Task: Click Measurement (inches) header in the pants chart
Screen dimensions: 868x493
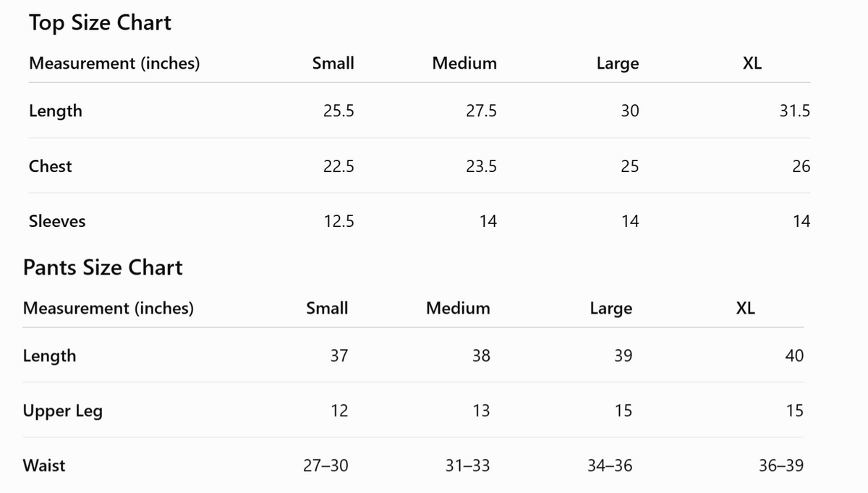Action: (109, 309)
